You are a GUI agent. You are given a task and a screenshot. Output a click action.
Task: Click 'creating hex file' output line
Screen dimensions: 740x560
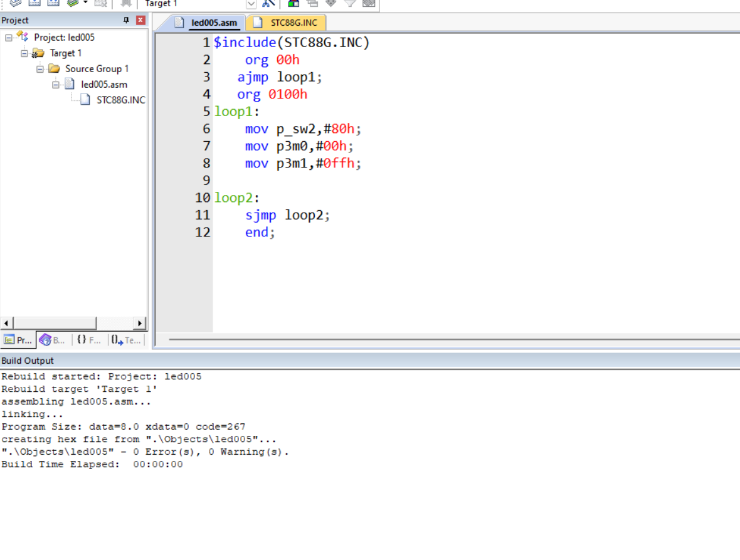(x=139, y=439)
